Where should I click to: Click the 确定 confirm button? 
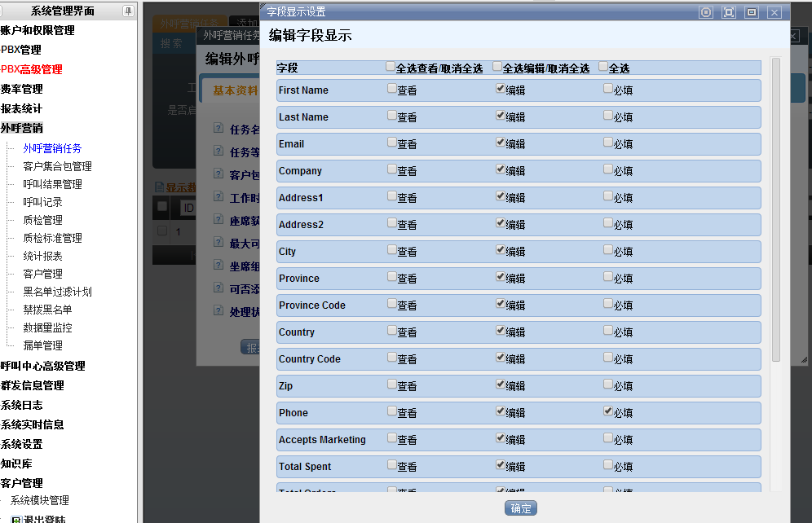pos(520,508)
